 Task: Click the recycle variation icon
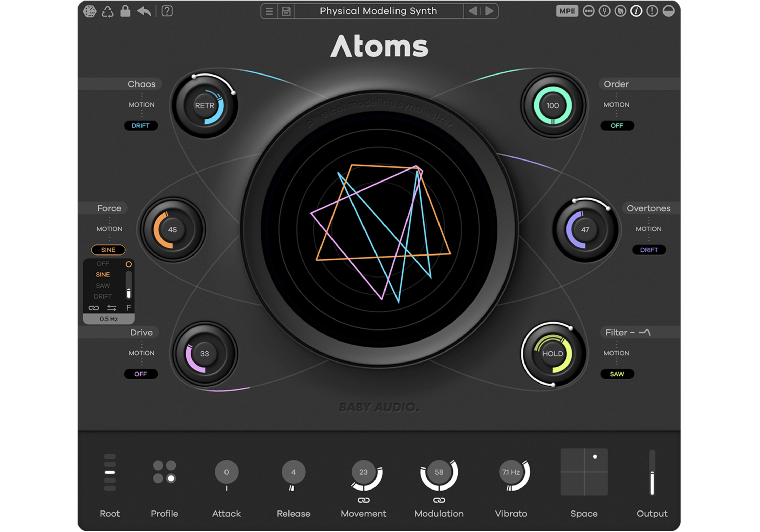pyautogui.click(x=108, y=12)
